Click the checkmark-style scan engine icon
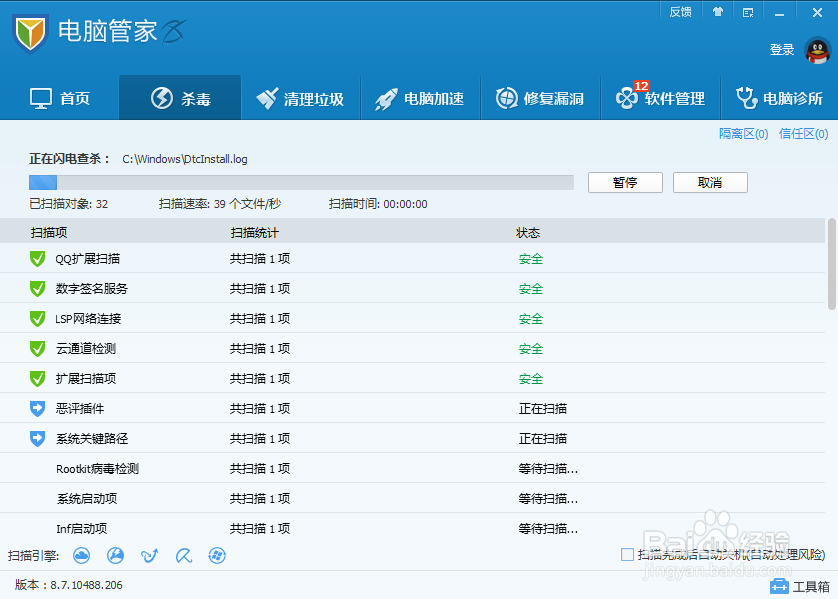The width and height of the screenshot is (838, 599). [x=149, y=556]
